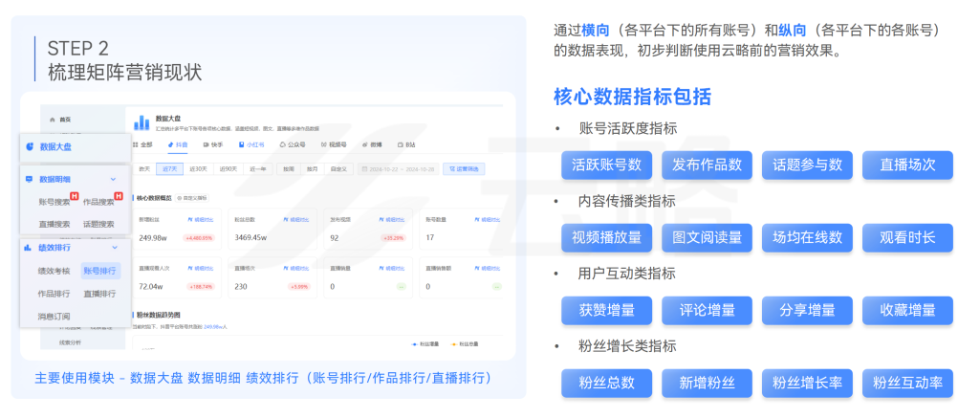
Task: Click the 数据大盘 pie chart icon
Action: [30, 147]
